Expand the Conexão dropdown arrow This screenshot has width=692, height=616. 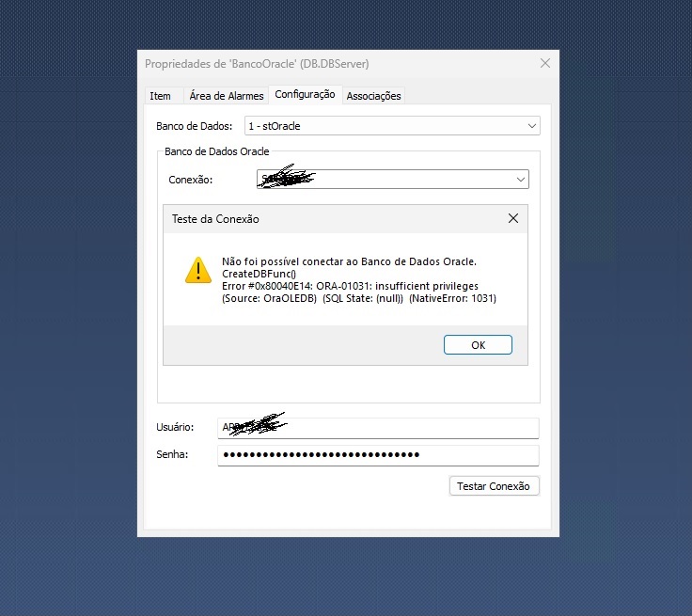(x=520, y=179)
